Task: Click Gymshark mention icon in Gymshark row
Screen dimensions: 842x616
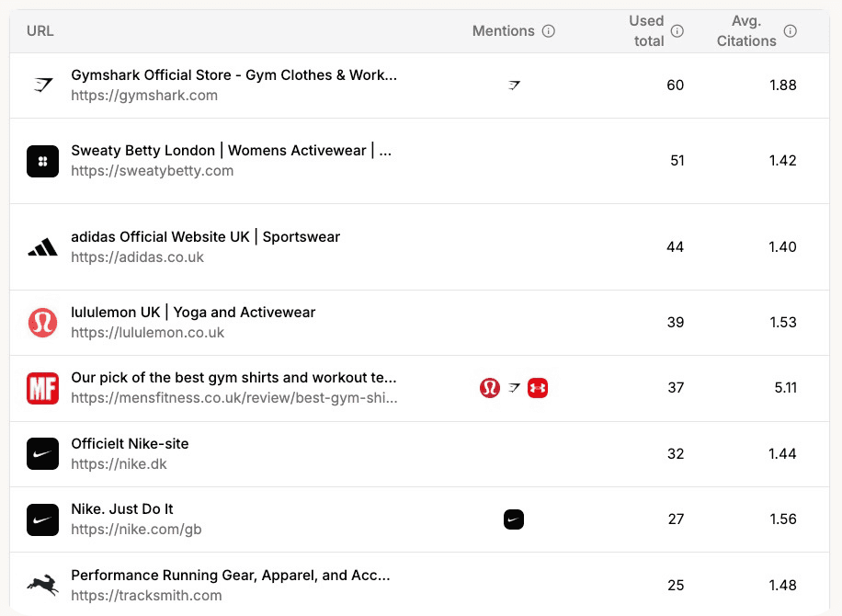Action: [515, 85]
